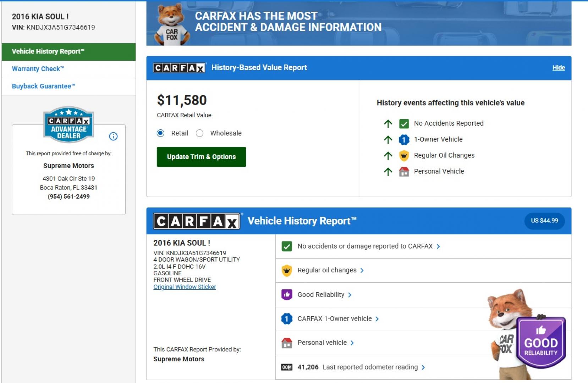Click the Car Fox Good Reliability shield
588x383 pixels.
540,342
